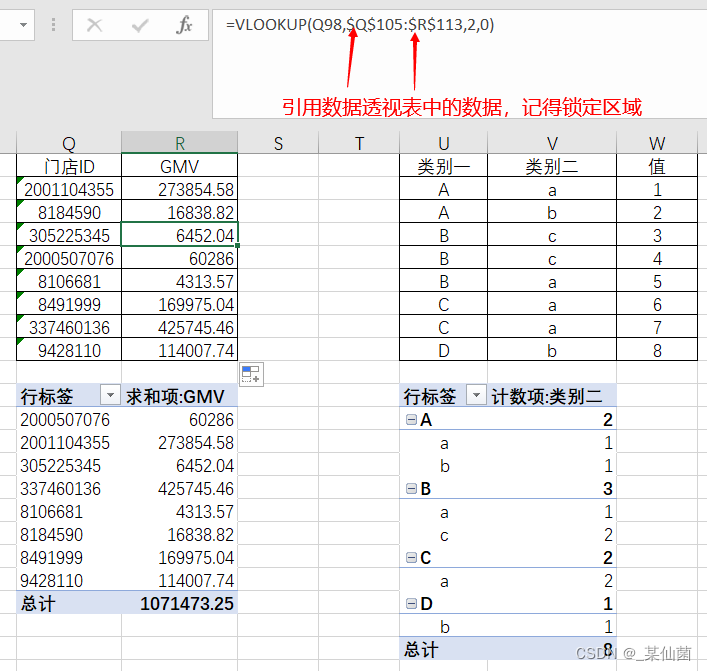707x671 pixels.
Task: Collapse group C in pivot table
Action: coord(411,558)
